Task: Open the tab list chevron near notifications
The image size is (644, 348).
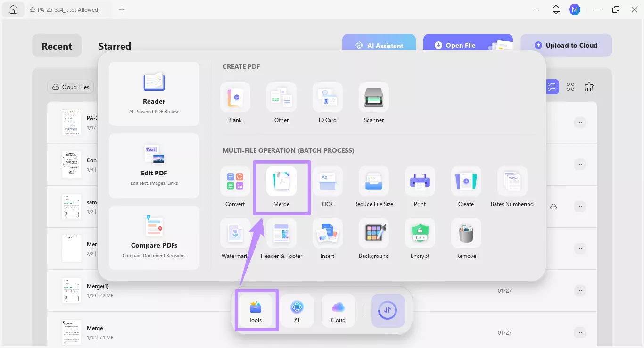Action: pos(537,9)
